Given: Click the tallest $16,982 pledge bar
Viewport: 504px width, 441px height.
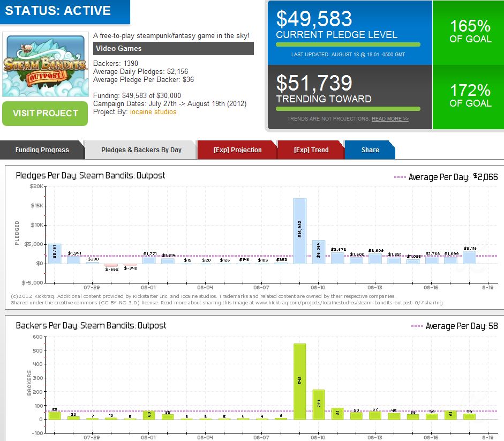Looking at the screenshot, I should (x=300, y=230).
